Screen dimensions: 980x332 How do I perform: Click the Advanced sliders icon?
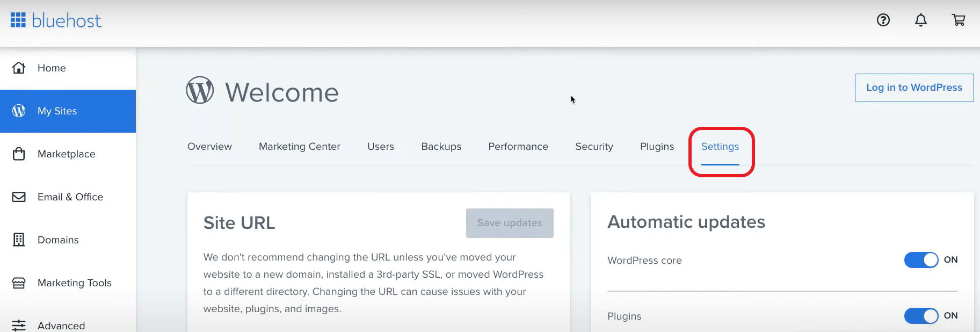(19, 325)
